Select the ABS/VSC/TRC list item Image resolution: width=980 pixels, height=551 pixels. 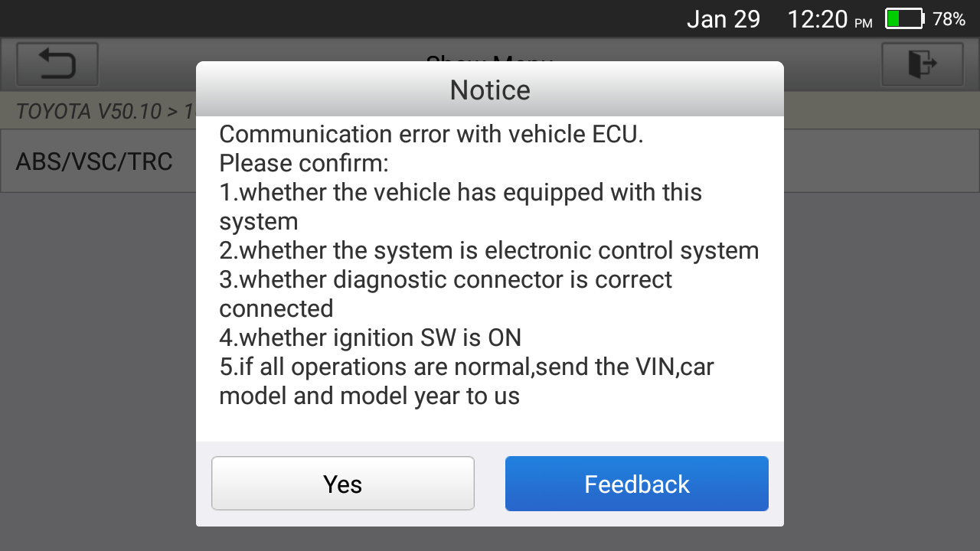[x=94, y=161]
